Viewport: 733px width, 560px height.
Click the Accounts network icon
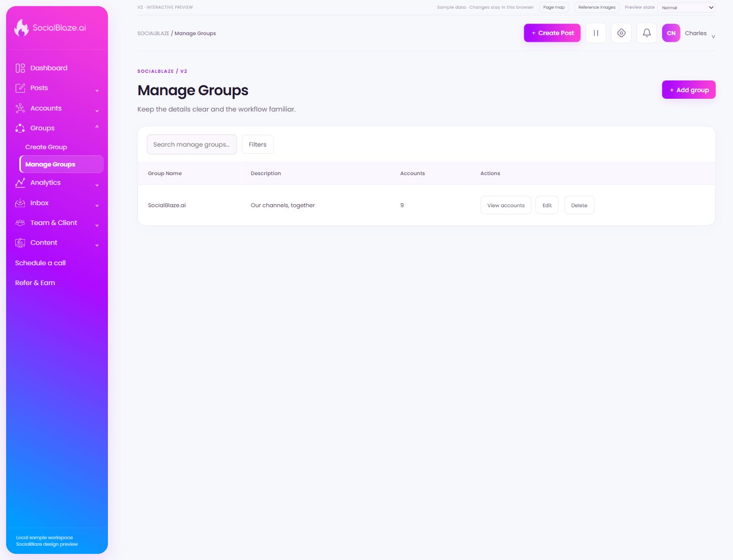point(20,108)
